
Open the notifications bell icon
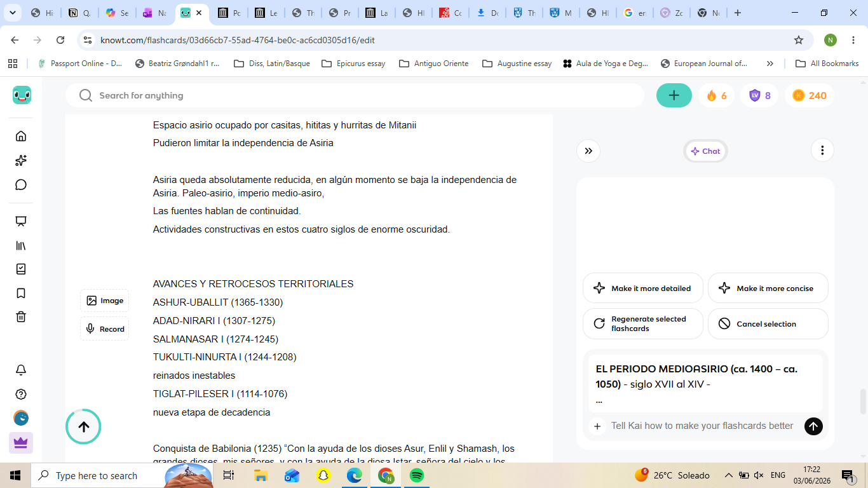click(21, 370)
